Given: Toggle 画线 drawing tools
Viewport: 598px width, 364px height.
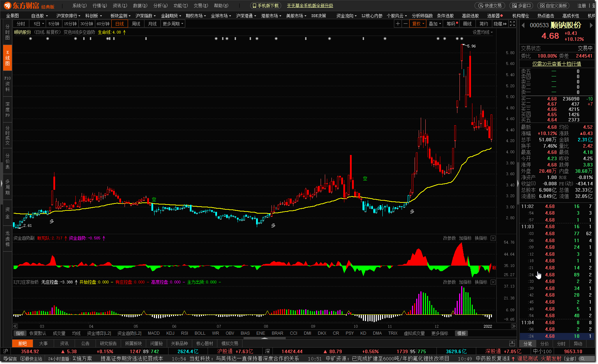Looking at the screenshot, I should point(467,24).
